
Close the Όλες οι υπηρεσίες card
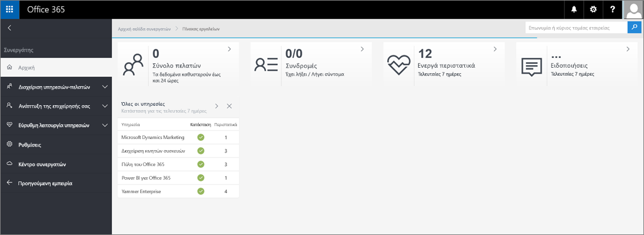click(x=229, y=106)
